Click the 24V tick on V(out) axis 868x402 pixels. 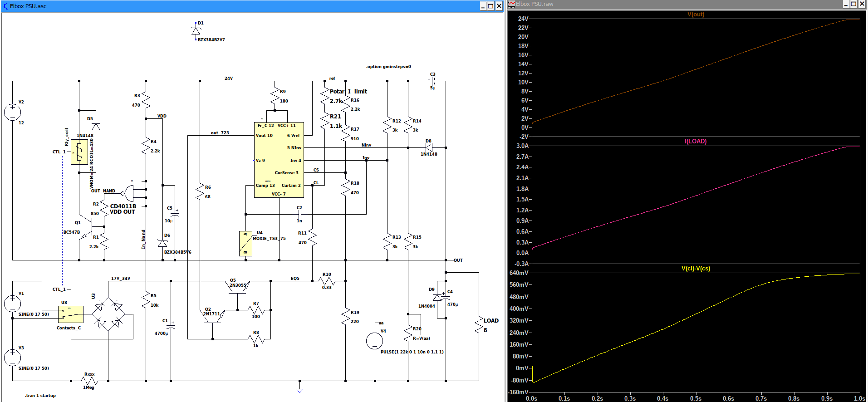[523, 19]
